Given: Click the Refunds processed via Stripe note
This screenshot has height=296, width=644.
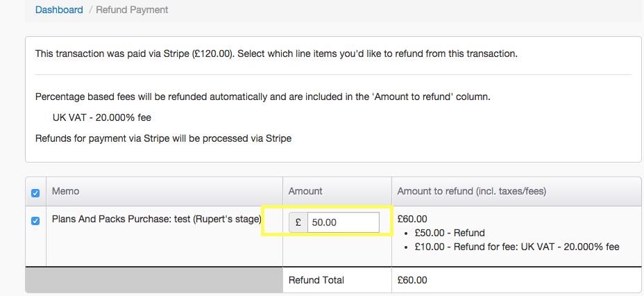Looking at the screenshot, I should click(x=163, y=138).
